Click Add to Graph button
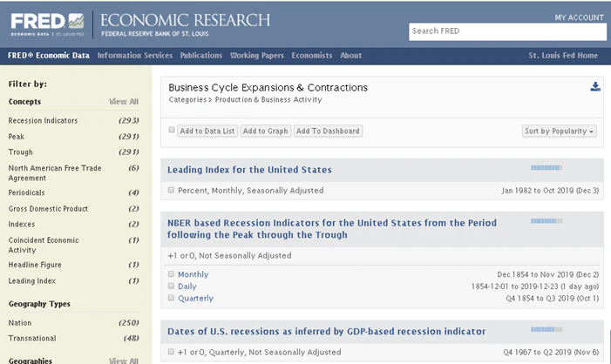Viewport: 611px width, 364px height. pos(265,131)
